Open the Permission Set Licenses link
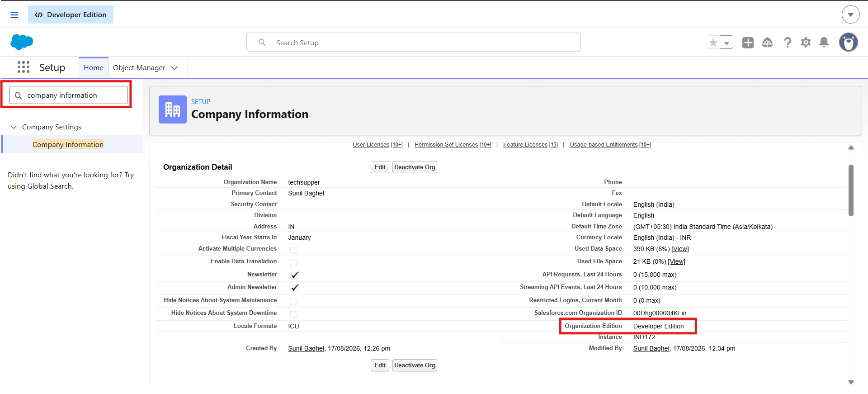 pyautogui.click(x=453, y=145)
